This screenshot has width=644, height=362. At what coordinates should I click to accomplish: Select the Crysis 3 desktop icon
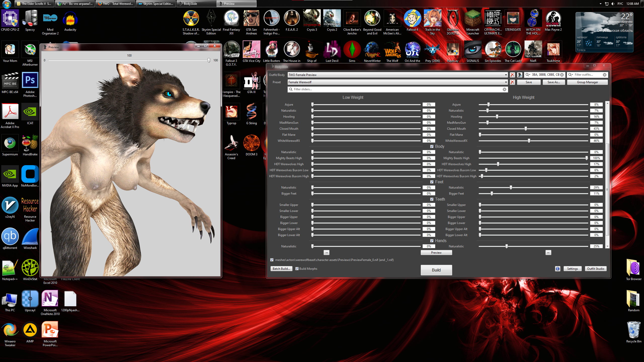coord(312,21)
